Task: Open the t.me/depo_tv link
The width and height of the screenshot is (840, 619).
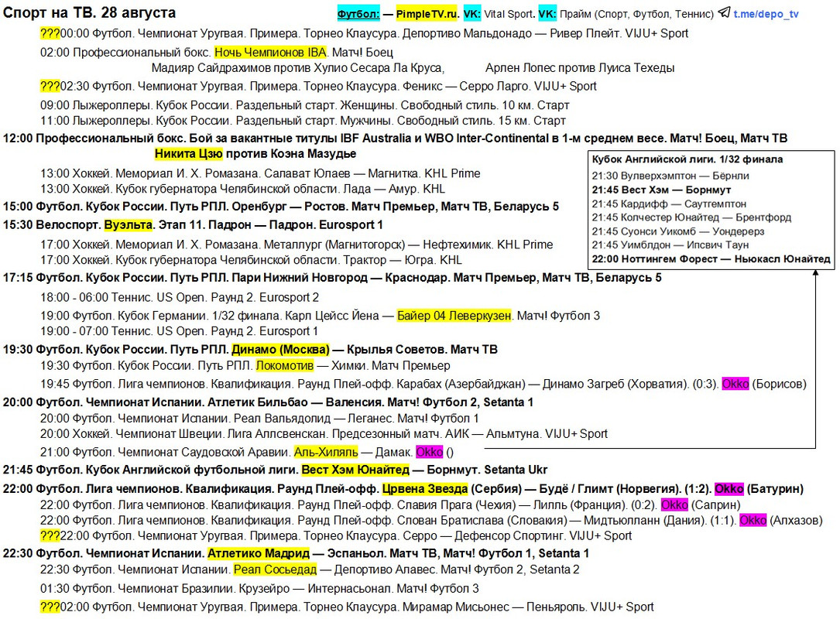Action: point(766,14)
